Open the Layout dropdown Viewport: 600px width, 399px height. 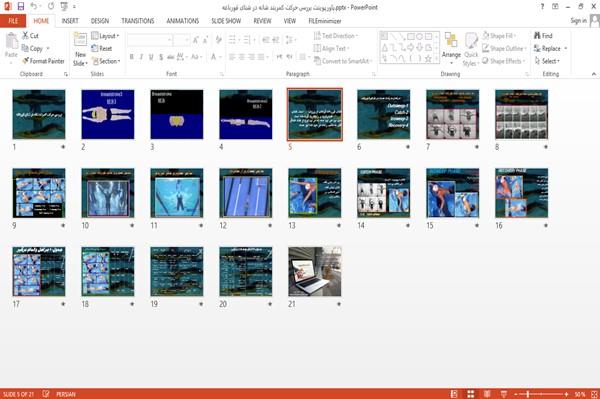coord(105,36)
